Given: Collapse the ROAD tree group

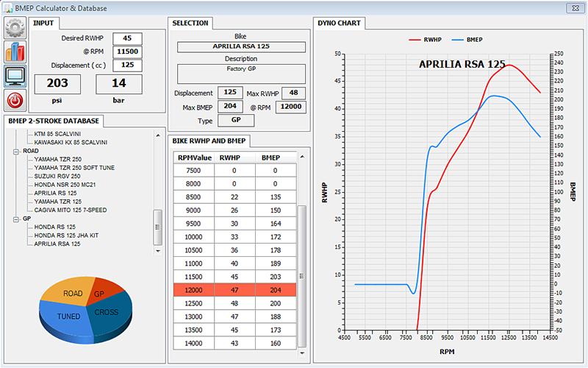Looking at the screenshot, I should (x=16, y=152).
